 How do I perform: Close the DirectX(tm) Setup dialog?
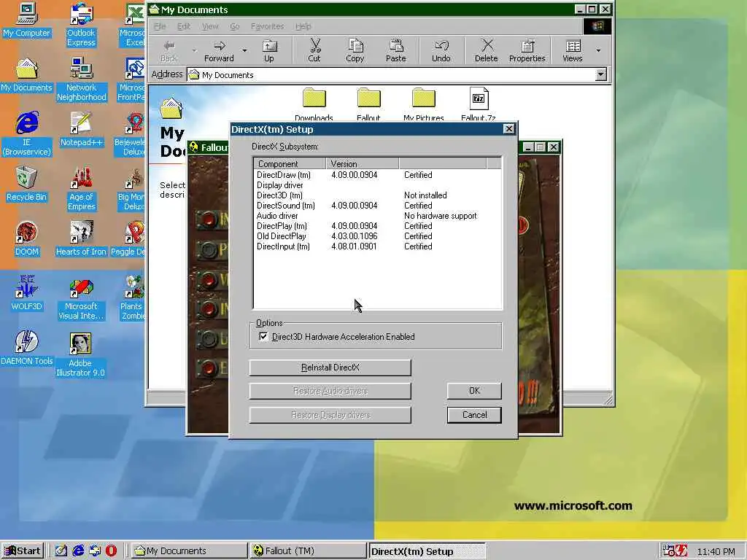[508, 129]
